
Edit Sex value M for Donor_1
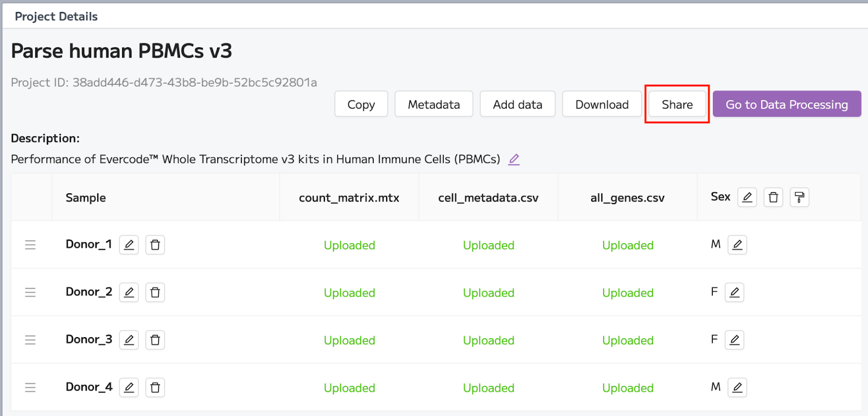(737, 245)
